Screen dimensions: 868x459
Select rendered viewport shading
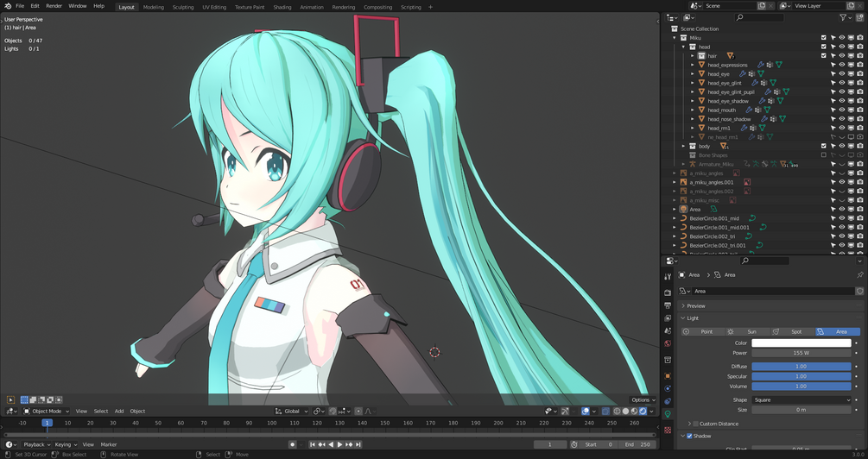click(x=643, y=412)
